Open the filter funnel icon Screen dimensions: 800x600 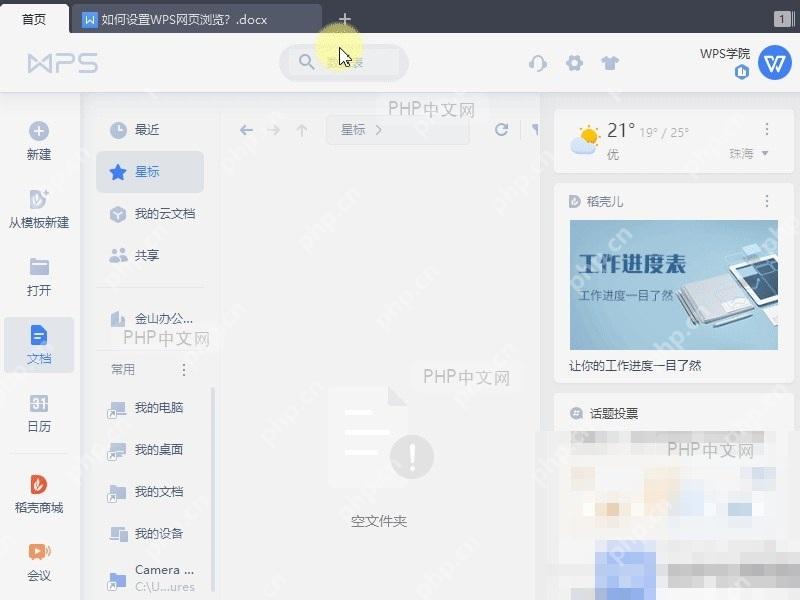(x=535, y=130)
